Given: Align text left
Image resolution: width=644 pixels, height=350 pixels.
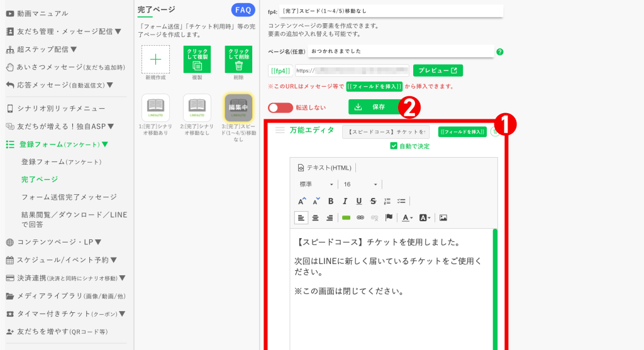Looking at the screenshot, I should coord(301,218).
